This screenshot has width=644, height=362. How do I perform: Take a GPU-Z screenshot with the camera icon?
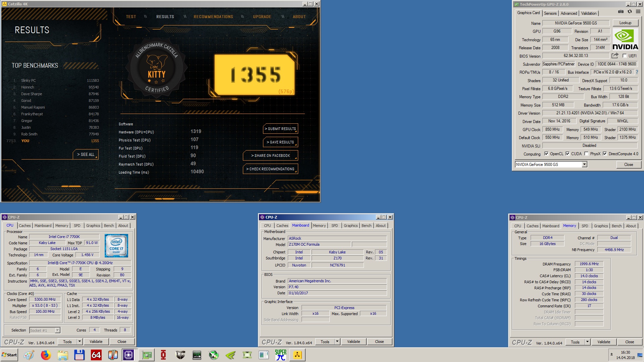(x=621, y=11)
